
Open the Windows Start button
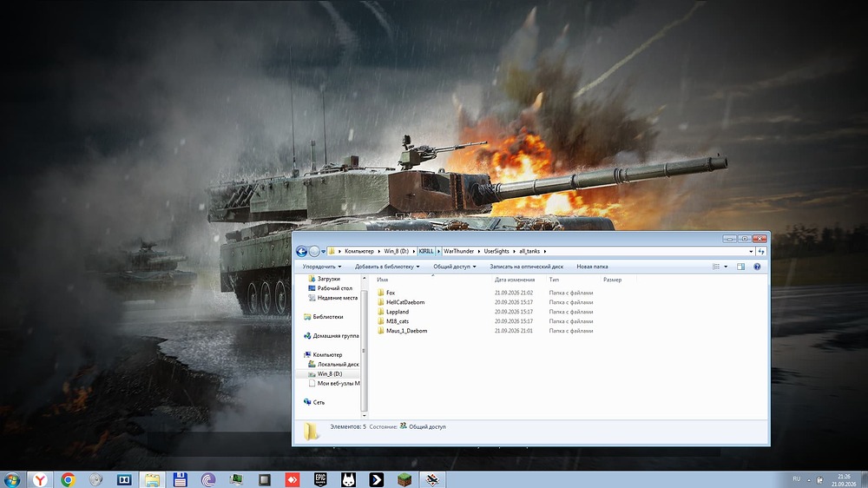coord(11,479)
